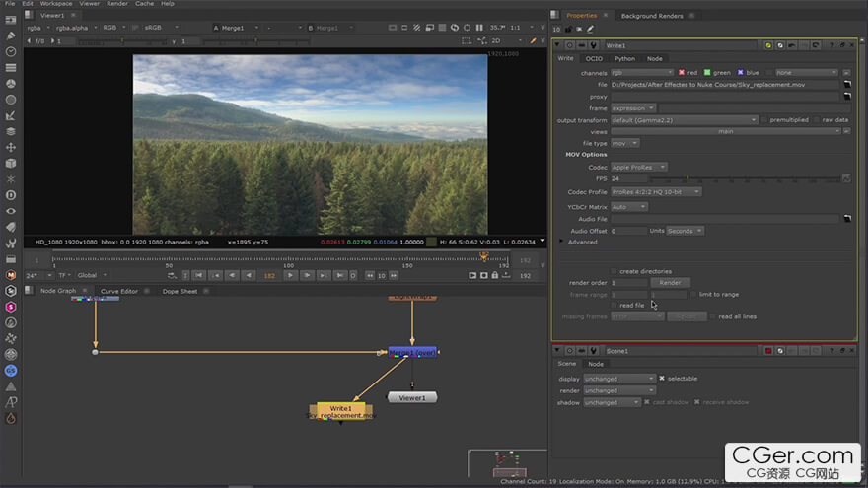Click the Play forward button
The height and width of the screenshot is (488, 868).
pyautogui.click(x=290, y=275)
